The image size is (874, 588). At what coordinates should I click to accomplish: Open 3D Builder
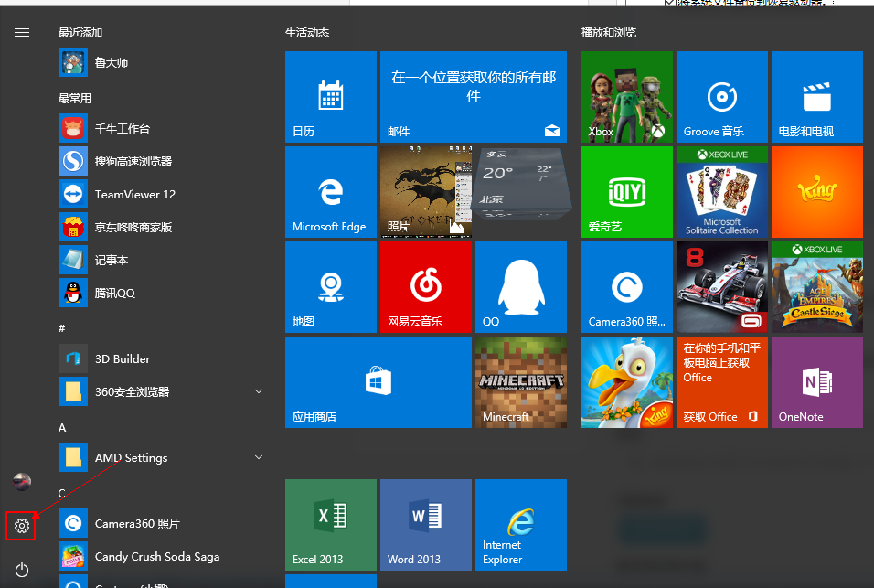click(x=162, y=358)
